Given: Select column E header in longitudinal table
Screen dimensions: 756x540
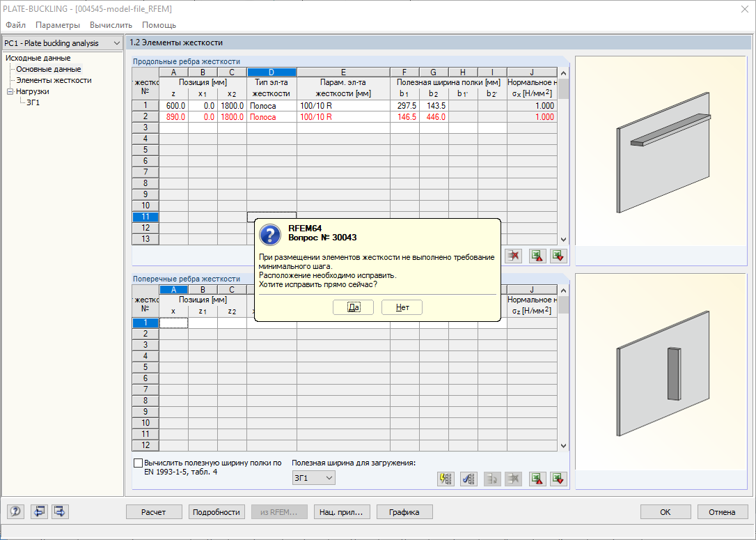Looking at the screenshot, I should click(x=343, y=72).
